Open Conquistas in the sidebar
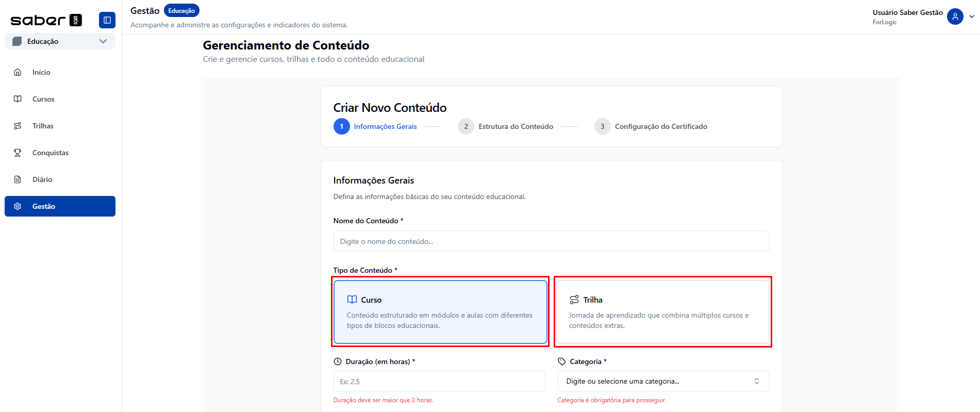 pyautogui.click(x=51, y=153)
